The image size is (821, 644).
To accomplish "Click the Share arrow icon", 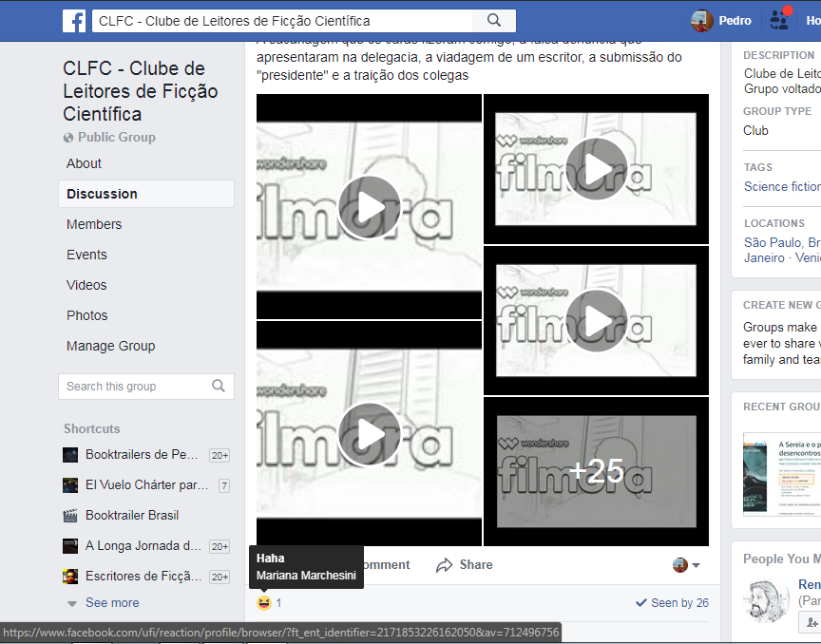I will (444, 565).
